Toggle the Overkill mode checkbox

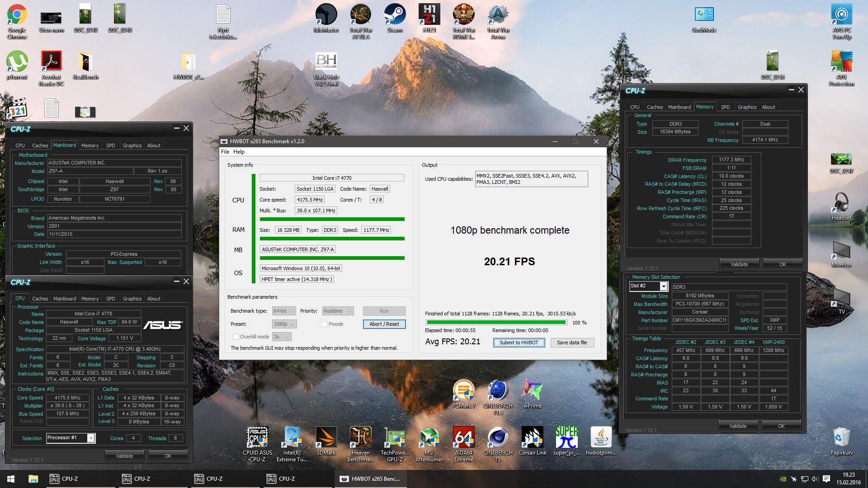coord(236,337)
